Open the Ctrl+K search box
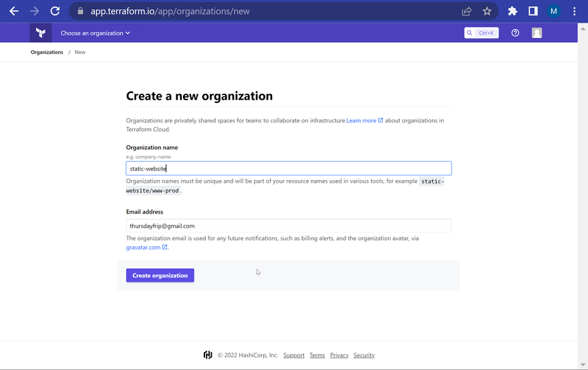This screenshot has height=370, width=588. click(x=482, y=33)
